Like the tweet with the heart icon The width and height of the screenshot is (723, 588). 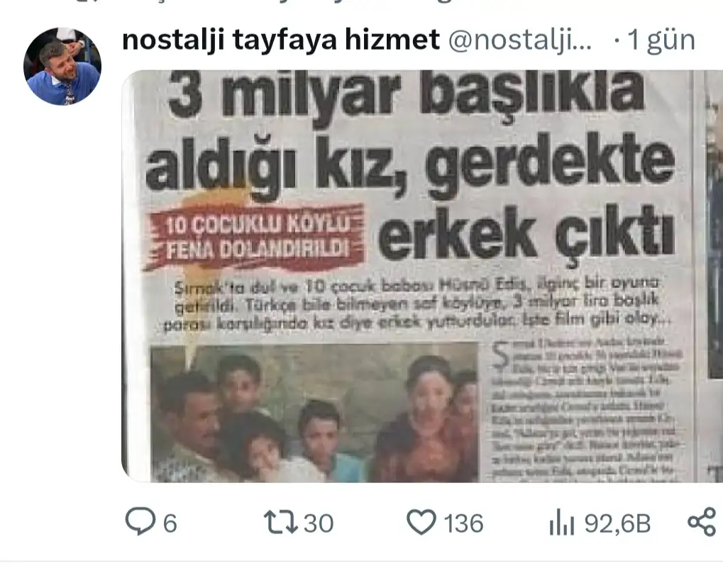[x=421, y=522]
